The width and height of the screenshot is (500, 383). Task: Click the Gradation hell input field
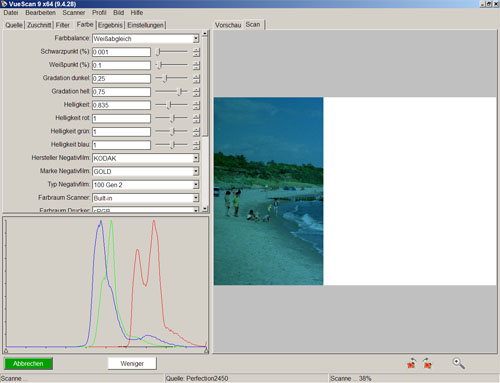[x=121, y=92]
